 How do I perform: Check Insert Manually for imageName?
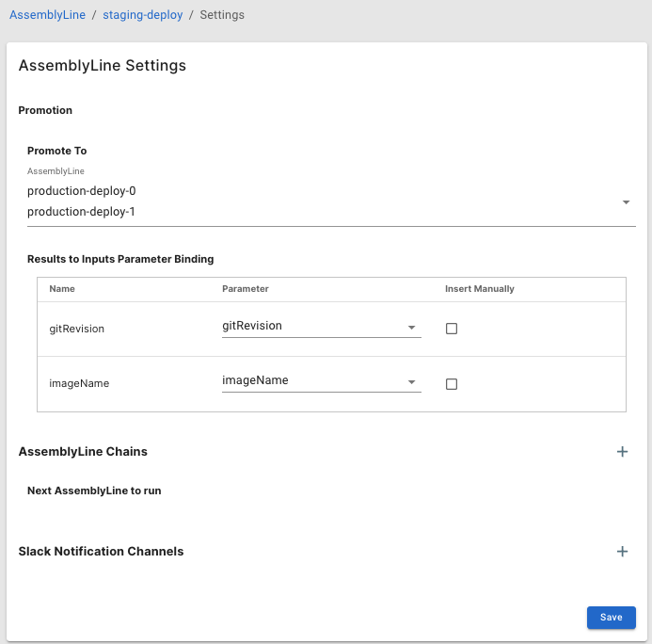pyautogui.click(x=452, y=384)
